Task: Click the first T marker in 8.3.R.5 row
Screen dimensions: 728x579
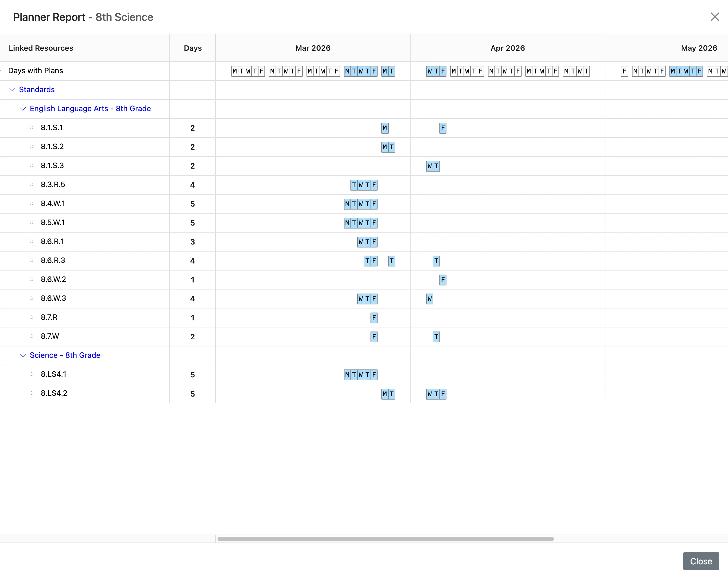Action: 354,185
